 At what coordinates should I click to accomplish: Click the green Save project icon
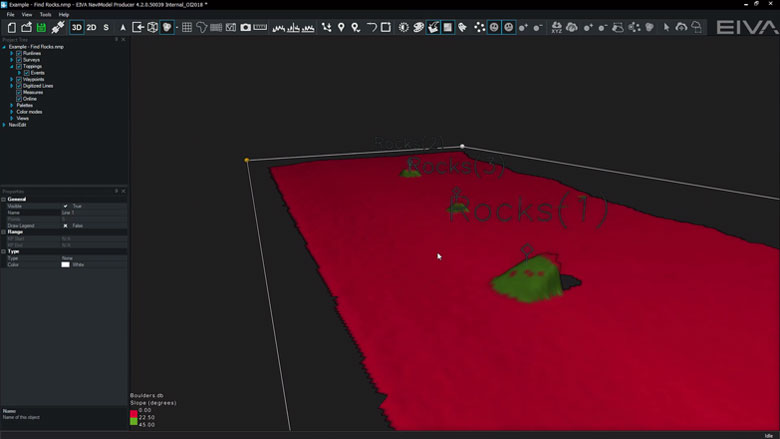pos(41,27)
